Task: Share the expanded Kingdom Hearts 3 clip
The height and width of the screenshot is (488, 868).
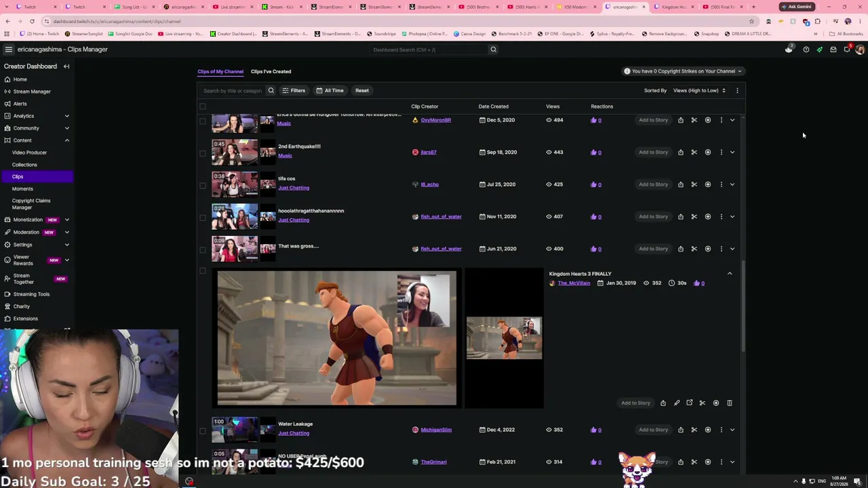Action: (x=663, y=403)
